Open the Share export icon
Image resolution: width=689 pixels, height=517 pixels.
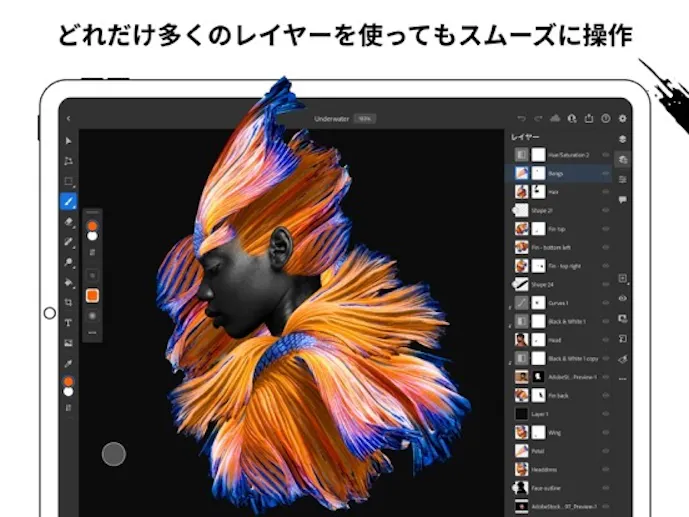(x=588, y=118)
